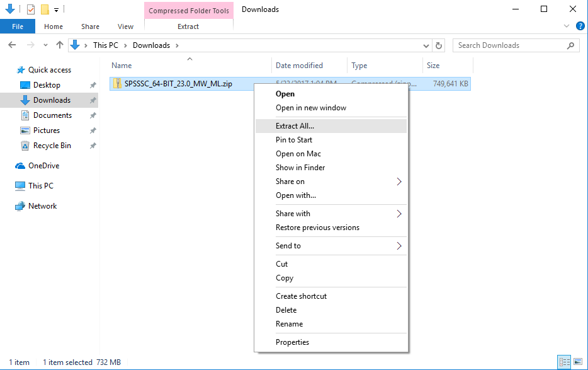Select This PC in the navigation pane
Viewport: 588px width, 370px height.
click(x=41, y=185)
